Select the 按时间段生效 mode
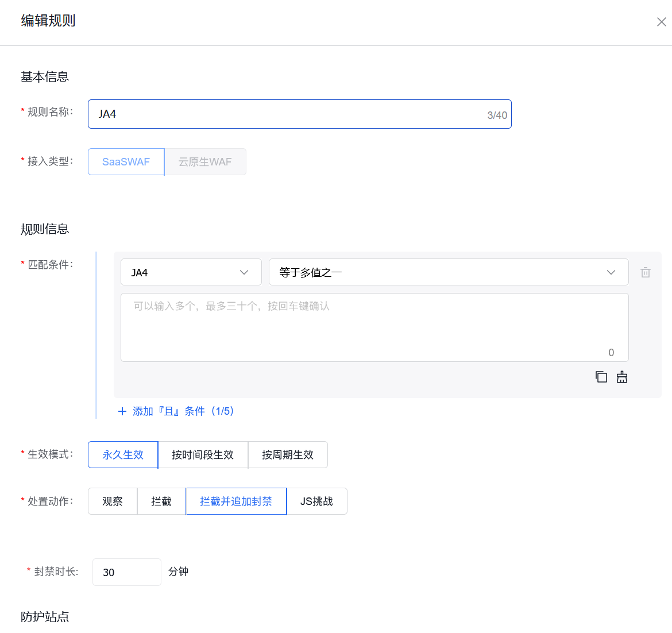The image size is (672, 633). tap(203, 454)
